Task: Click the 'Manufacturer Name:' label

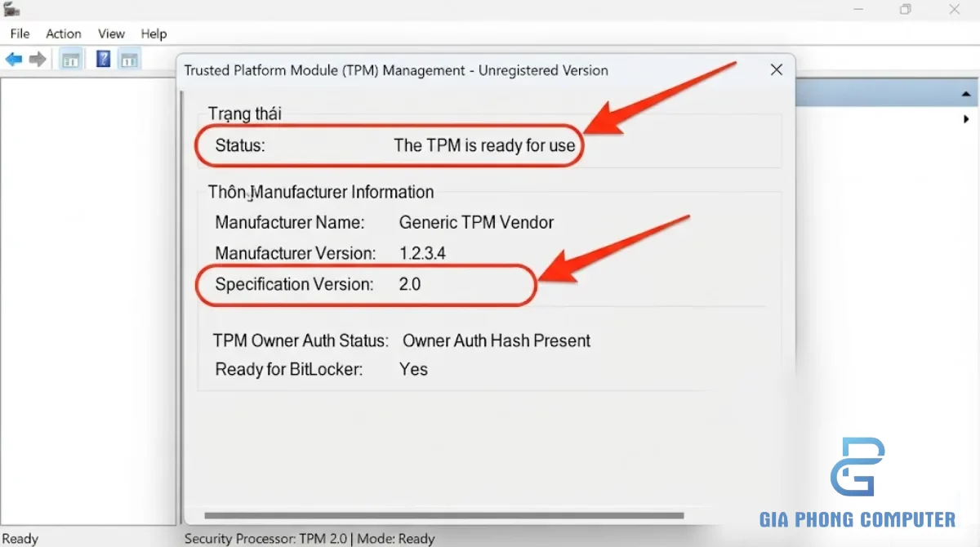Action: (x=290, y=222)
